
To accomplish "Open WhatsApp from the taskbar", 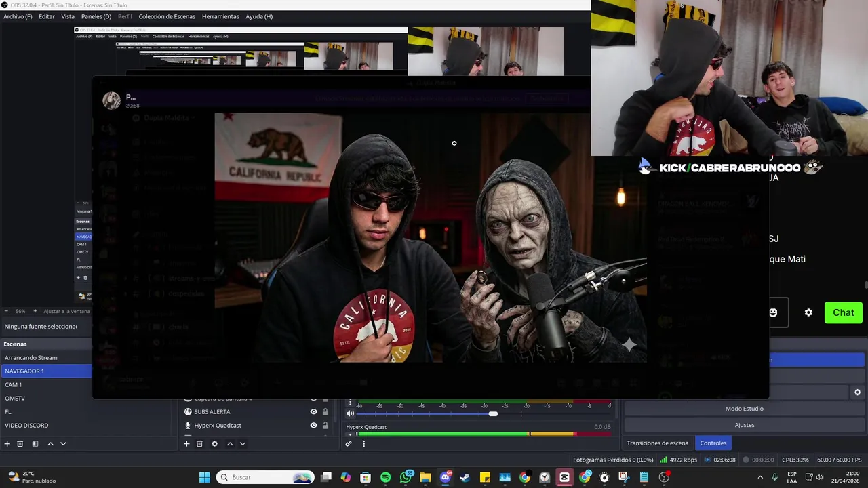I will pyautogui.click(x=406, y=477).
